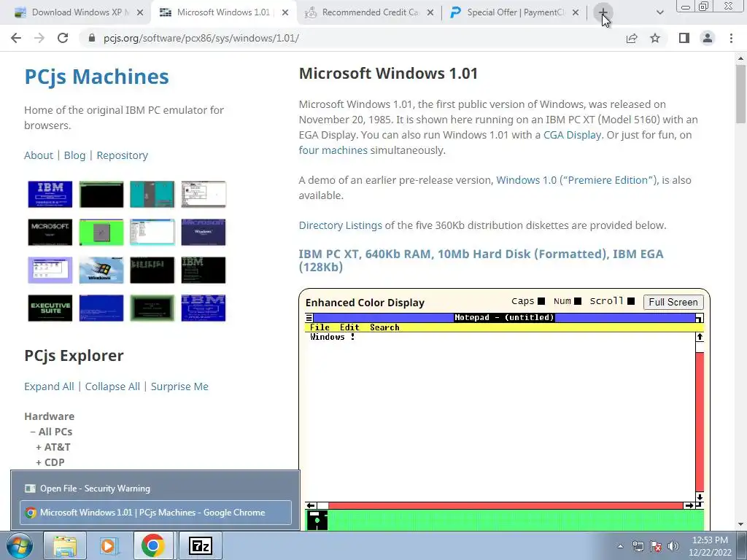Click the red vertical Notepad scrollbar track
The width and height of the screenshot is (747, 560).
pos(700,422)
